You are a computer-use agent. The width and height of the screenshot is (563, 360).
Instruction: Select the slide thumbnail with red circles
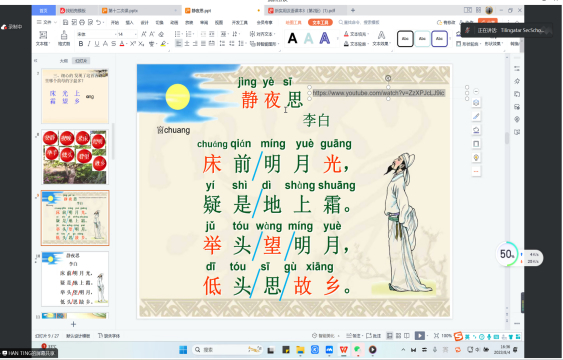tap(75, 157)
